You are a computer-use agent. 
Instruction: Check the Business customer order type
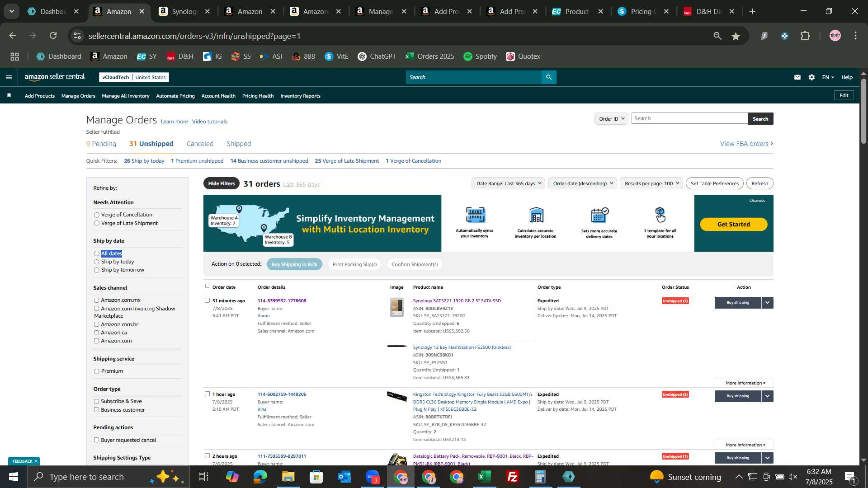coord(96,410)
